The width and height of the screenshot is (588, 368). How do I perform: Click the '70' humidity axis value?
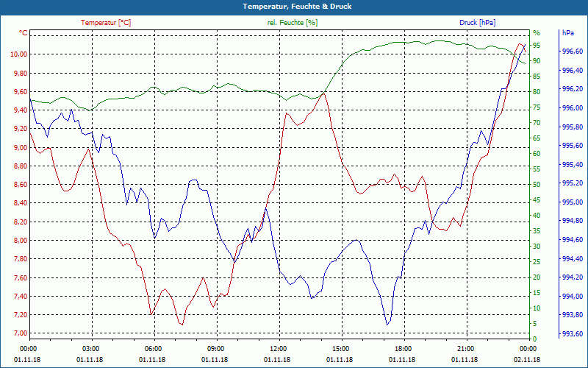tap(537, 123)
